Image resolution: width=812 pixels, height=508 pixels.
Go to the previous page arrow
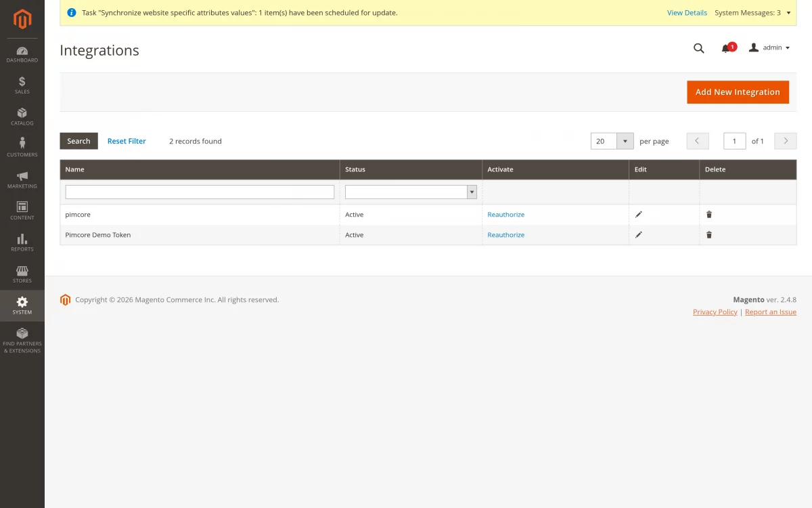pyautogui.click(x=698, y=141)
